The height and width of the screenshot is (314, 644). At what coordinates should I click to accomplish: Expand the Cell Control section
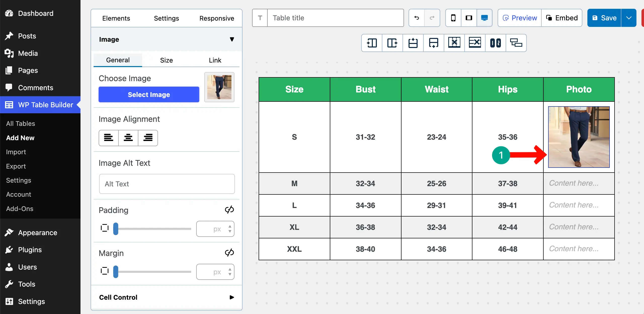pyautogui.click(x=232, y=297)
